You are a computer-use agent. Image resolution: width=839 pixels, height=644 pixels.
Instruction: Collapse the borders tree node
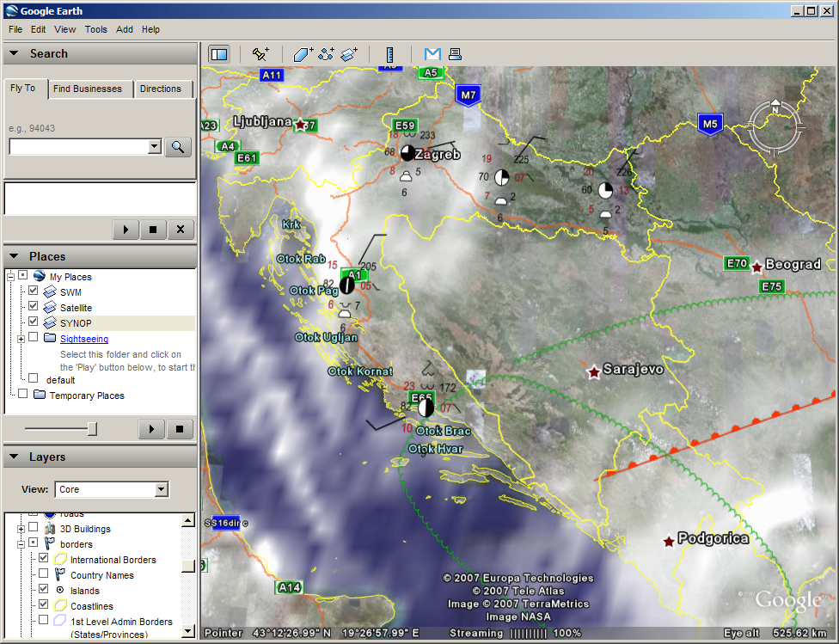point(21,544)
